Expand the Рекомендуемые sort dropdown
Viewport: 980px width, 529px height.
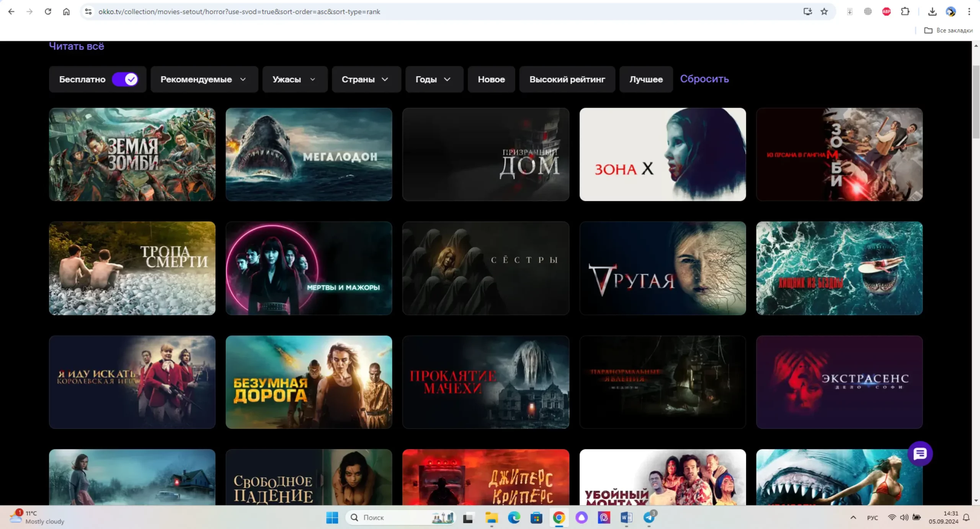coord(204,79)
